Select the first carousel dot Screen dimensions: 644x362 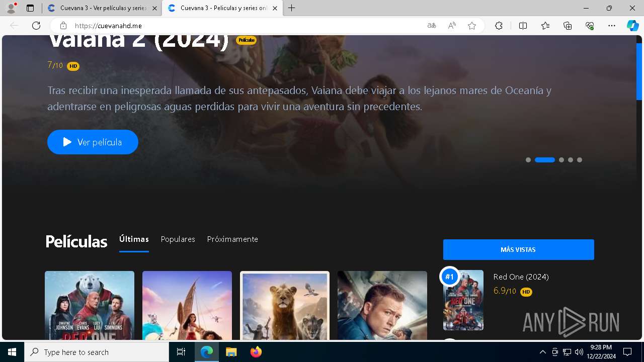coord(528,160)
